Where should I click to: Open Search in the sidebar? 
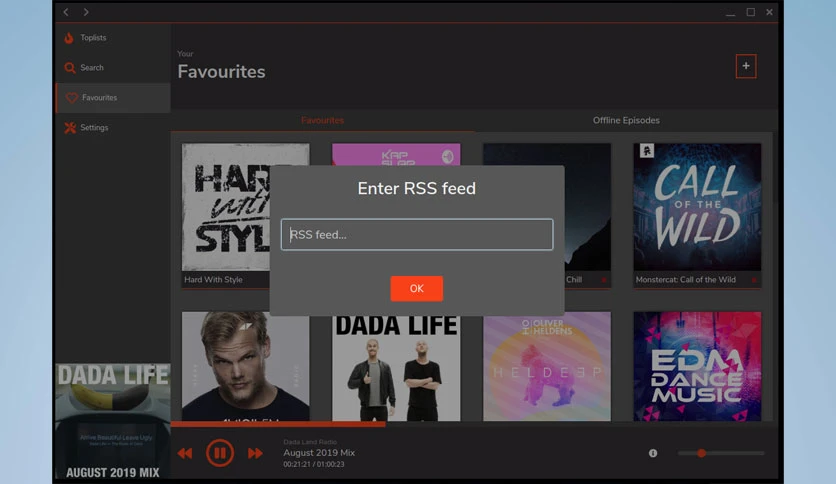coord(113,68)
